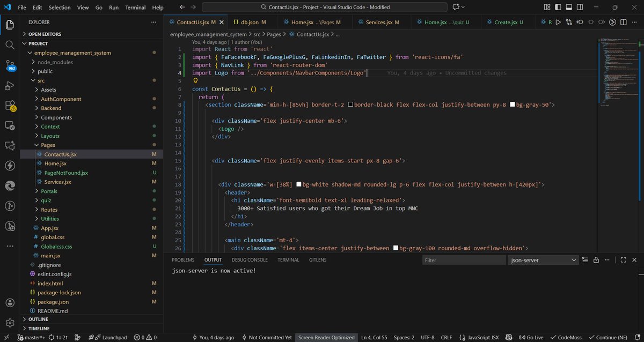This screenshot has width=644, height=342.
Task: Split the editor to the right
Action: (623, 22)
